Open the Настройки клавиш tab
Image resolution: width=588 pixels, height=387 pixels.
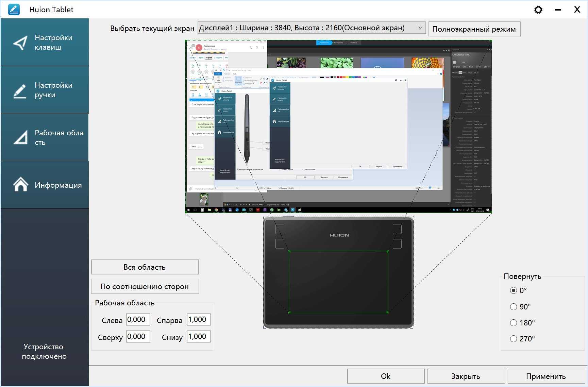(x=53, y=43)
